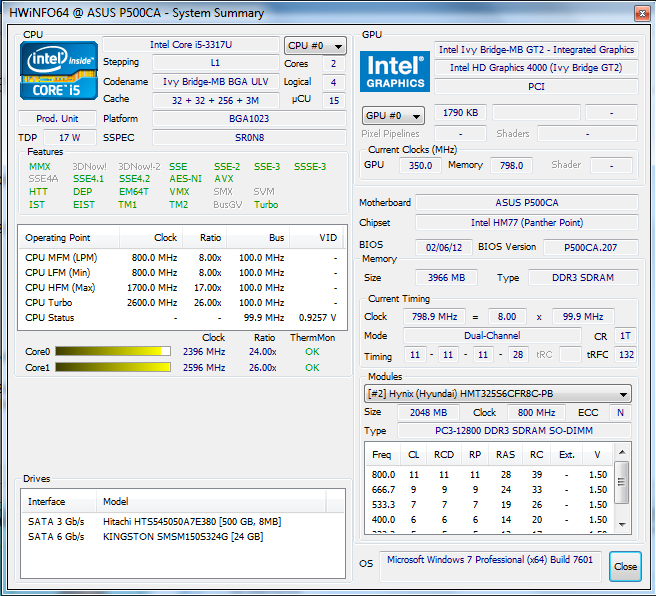Click the Interface column header in Drives

click(59, 501)
